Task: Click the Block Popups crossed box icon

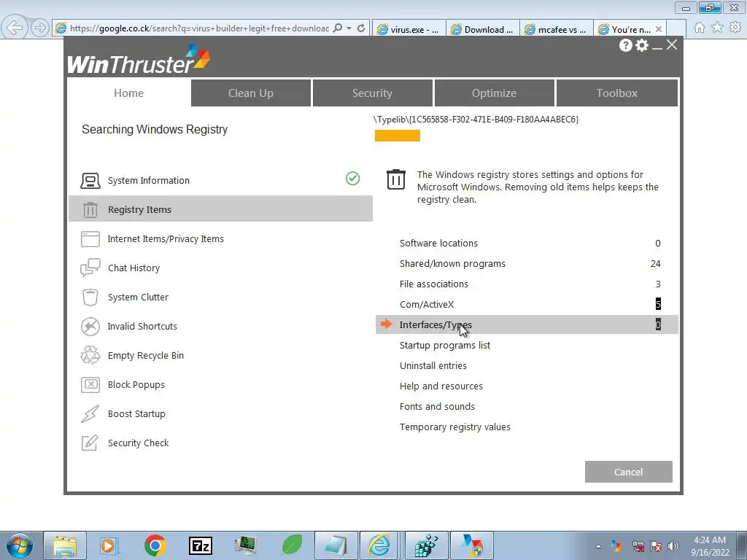Action: point(90,385)
